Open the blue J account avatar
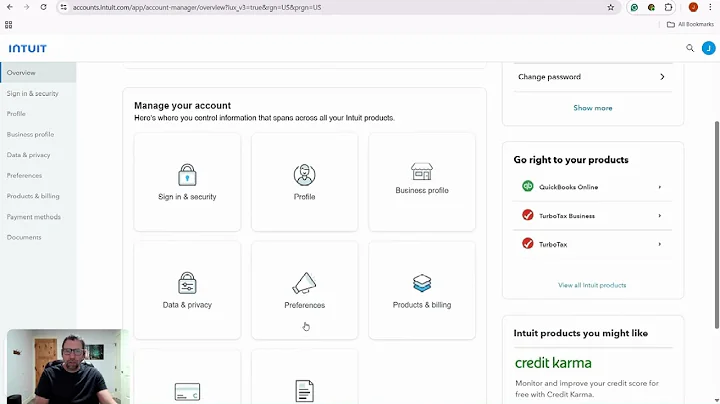This screenshot has height=404, width=720. pos(709,48)
